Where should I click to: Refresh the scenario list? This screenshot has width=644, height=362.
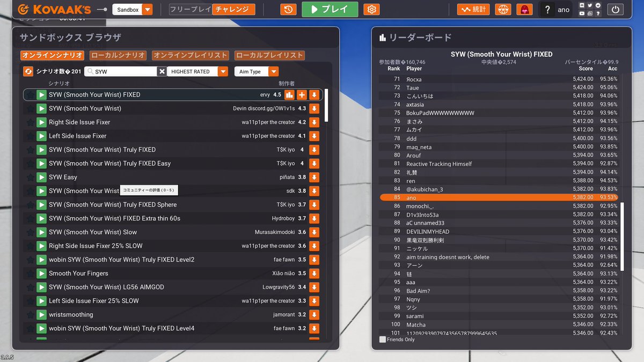pyautogui.click(x=28, y=71)
